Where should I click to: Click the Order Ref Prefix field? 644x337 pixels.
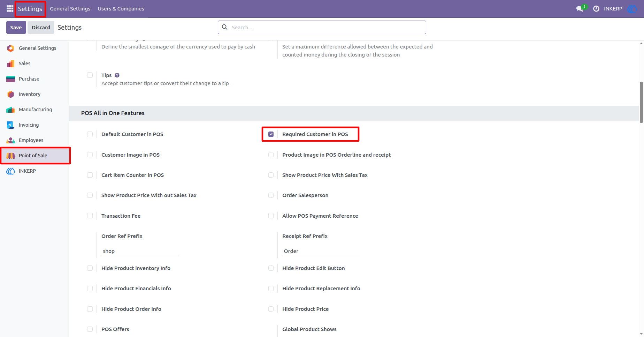coord(140,251)
